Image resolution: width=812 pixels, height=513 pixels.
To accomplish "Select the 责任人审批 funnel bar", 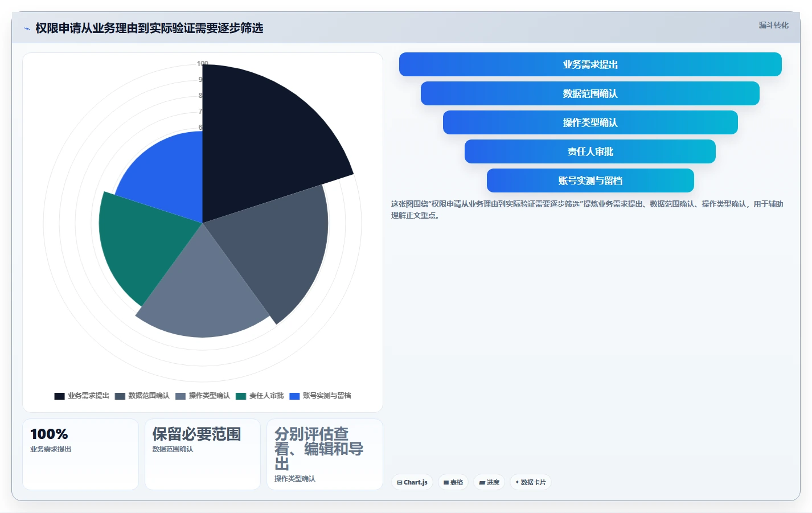I will 590,151.
